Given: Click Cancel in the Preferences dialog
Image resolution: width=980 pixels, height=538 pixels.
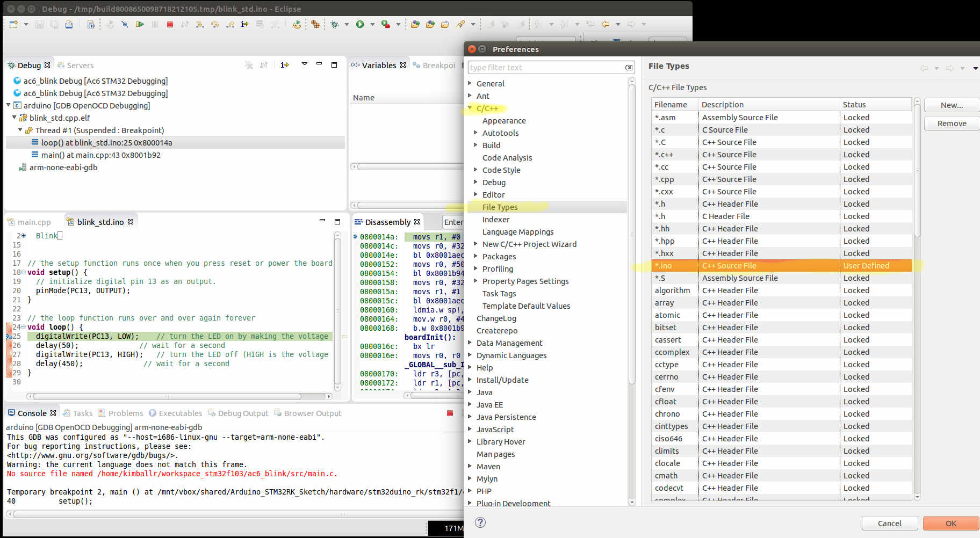Looking at the screenshot, I should click(890, 523).
